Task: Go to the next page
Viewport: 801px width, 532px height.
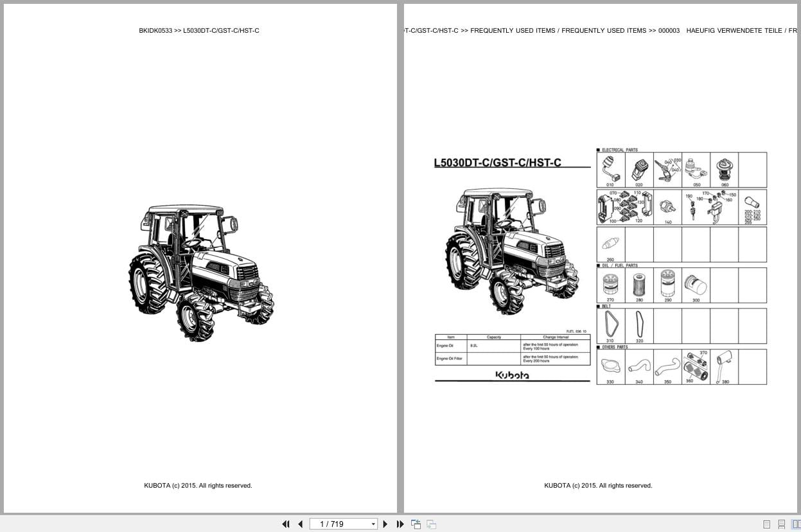Action: point(385,524)
